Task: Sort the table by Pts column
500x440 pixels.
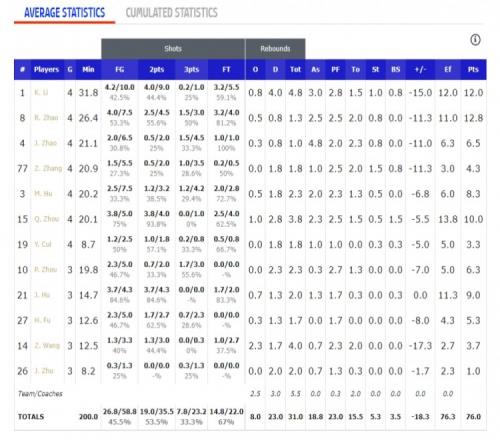Action: click(473, 69)
